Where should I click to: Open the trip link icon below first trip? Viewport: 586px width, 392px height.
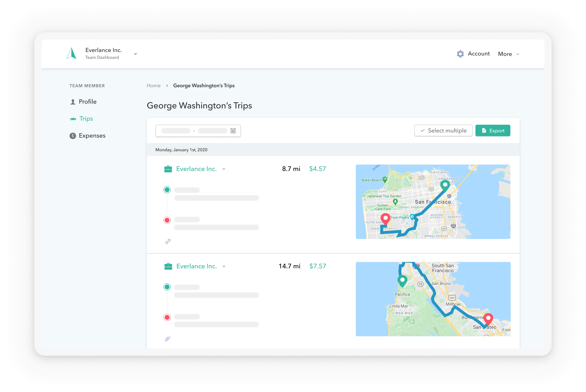pyautogui.click(x=168, y=241)
